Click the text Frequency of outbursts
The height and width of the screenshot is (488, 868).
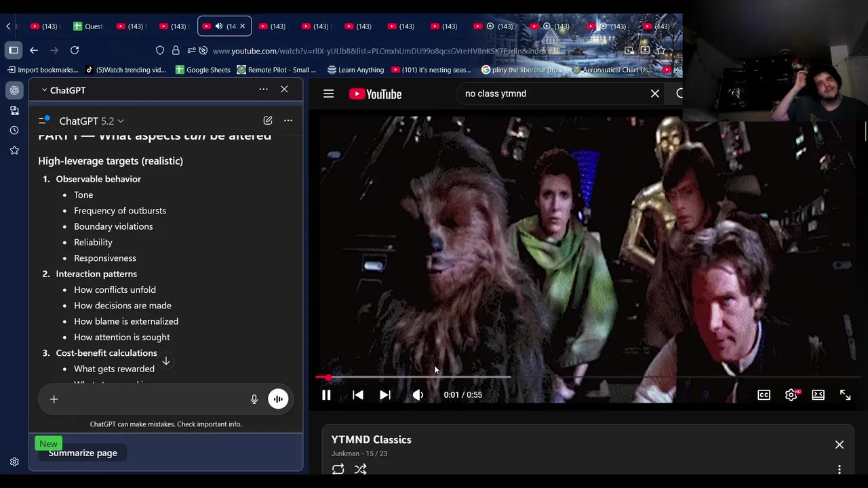[120, 211]
